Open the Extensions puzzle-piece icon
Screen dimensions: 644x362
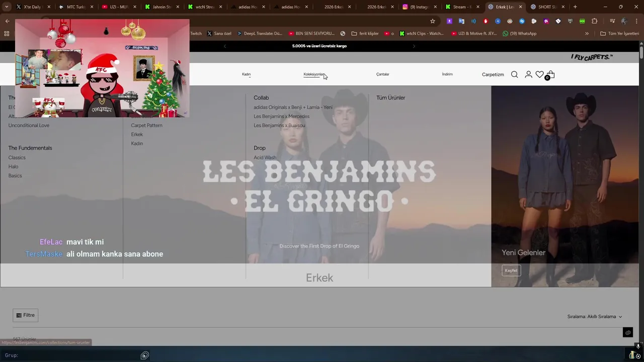pos(595,21)
